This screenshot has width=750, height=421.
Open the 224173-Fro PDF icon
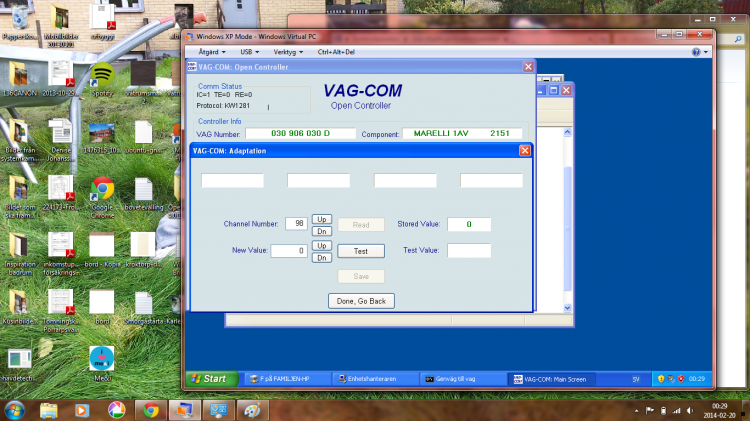60,193
